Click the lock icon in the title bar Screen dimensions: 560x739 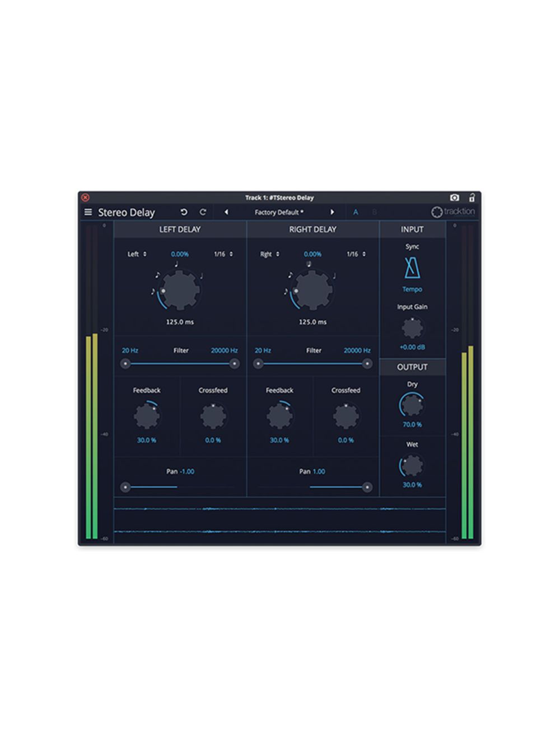coord(473,198)
